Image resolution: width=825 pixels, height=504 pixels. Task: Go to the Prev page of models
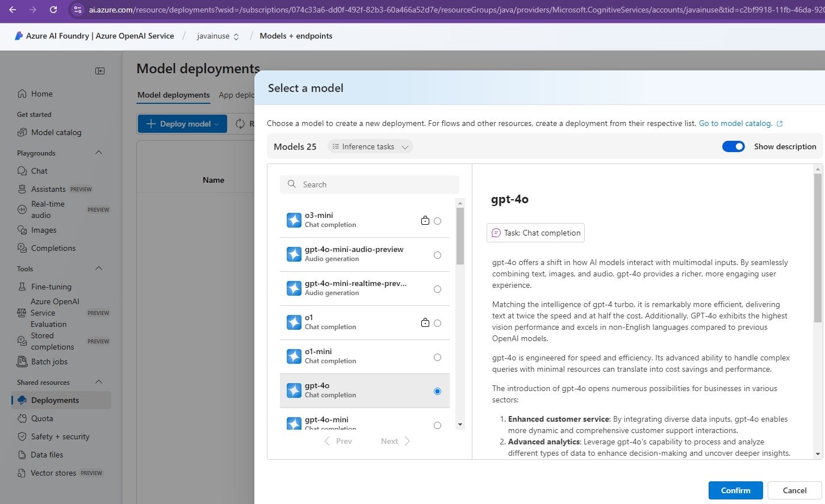point(338,441)
